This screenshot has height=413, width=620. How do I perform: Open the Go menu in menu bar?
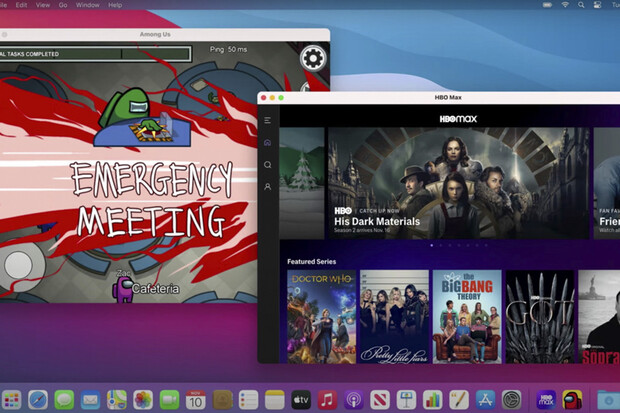click(x=65, y=5)
